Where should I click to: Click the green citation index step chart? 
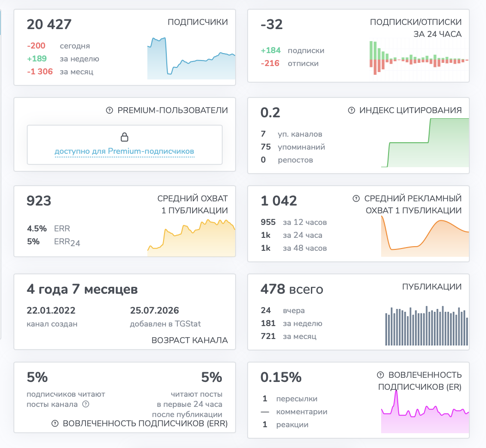click(x=425, y=143)
